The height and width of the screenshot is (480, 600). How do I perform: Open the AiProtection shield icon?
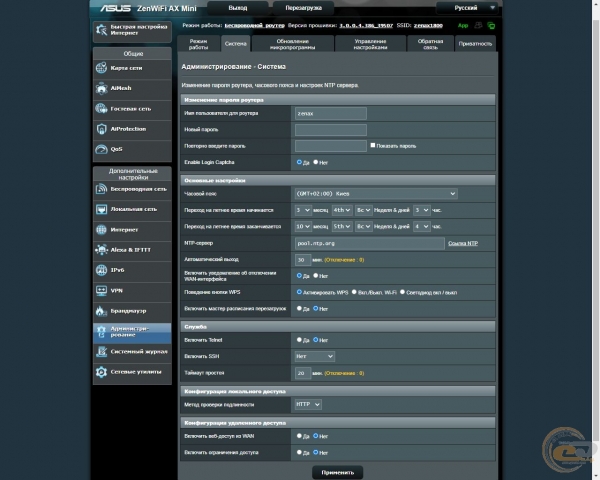[x=101, y=129]
